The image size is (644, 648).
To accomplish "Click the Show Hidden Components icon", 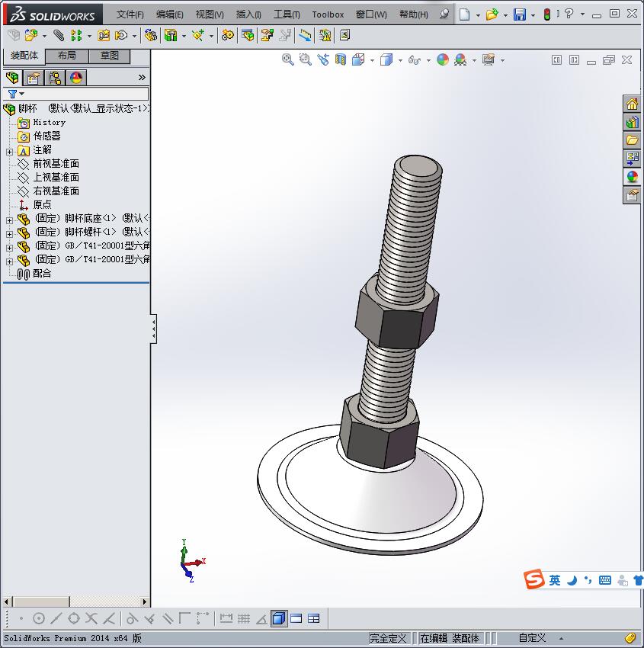I will [x=151, y=36].
